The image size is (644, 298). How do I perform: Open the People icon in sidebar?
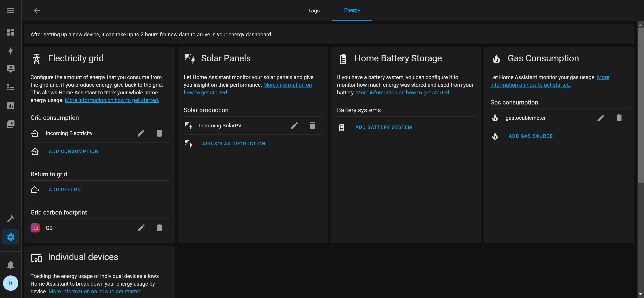(10, 69)
